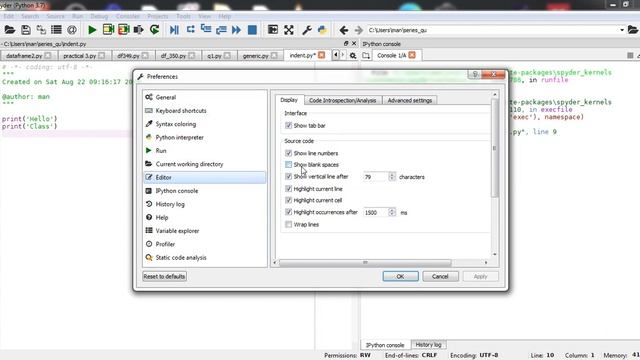Run file with the green play icon

point(92,30)
